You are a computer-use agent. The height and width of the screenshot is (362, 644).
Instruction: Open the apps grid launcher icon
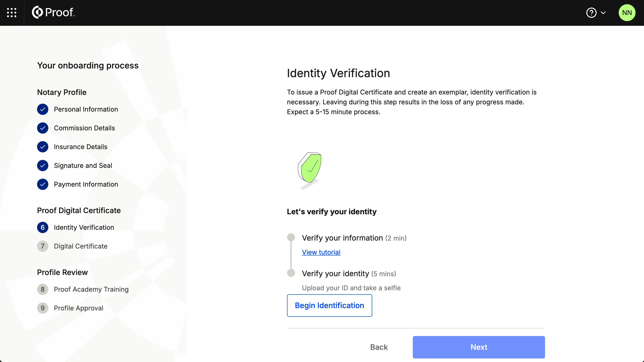pos(11,12)
